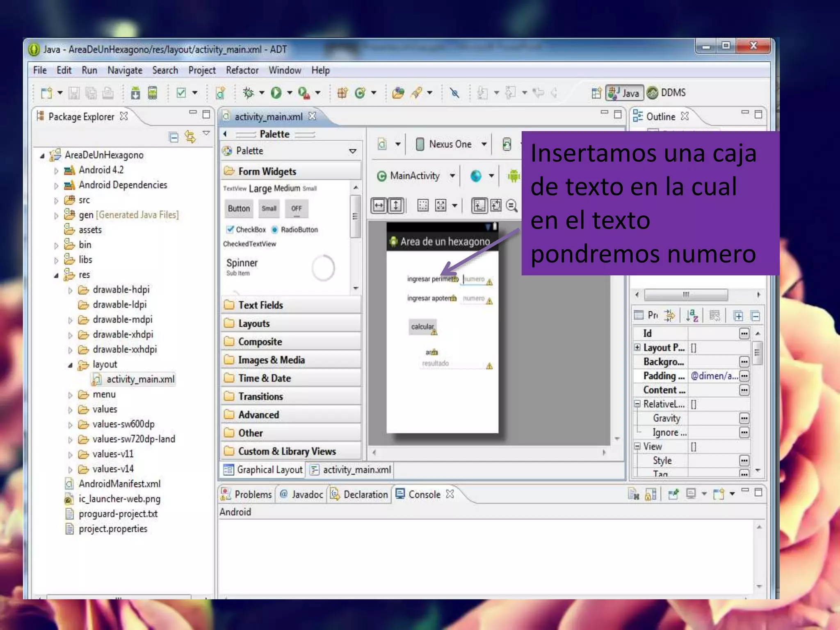
Task: Open the Navigate menu
Action: [125, 70]
